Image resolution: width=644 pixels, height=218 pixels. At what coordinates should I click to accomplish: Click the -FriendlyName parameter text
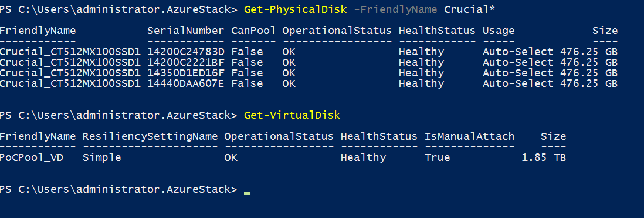[395, 9]
